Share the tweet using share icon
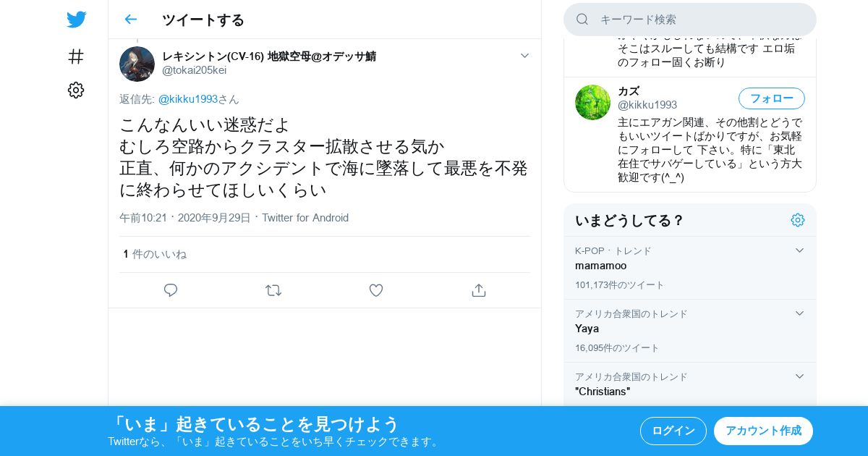This screenshot has width=868, height=456. click(x=478, y=290)
